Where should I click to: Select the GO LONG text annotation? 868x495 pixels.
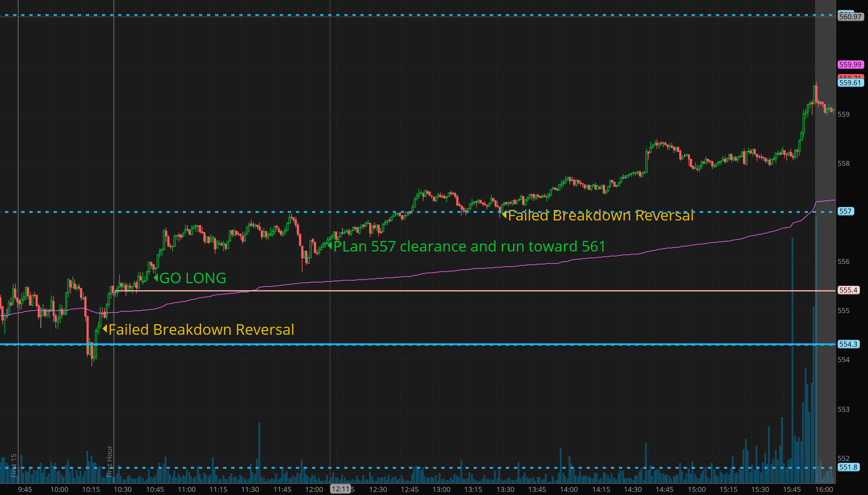pyautogui.click(x=193, y=278)
